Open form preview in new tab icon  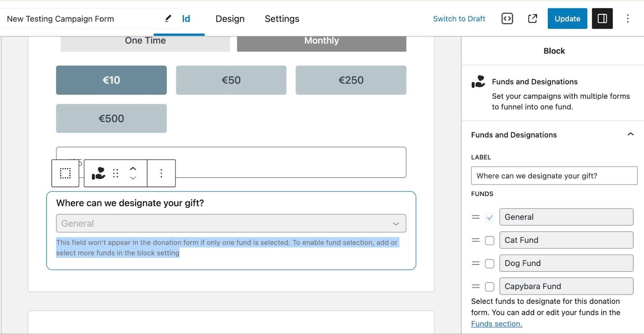point(533,19)
